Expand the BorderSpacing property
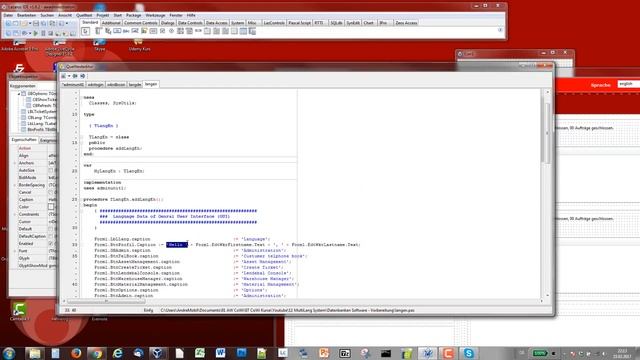Viewport: 640px width, 360px height. tap(15, 185)
